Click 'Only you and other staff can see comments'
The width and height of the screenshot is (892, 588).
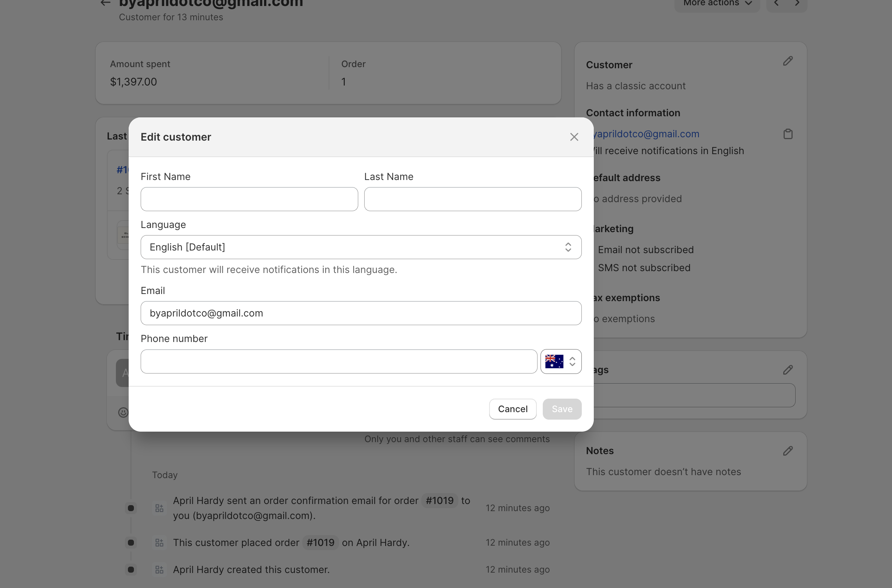pos(457,439)
